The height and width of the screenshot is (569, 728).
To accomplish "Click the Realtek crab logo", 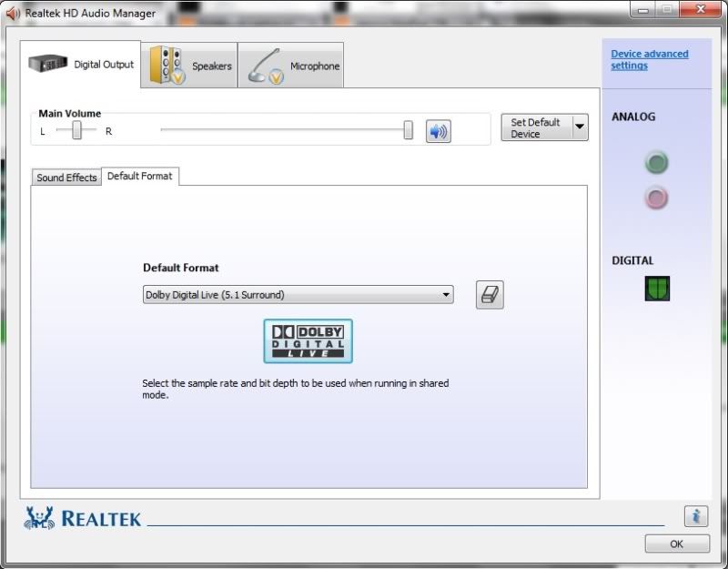I will (x=39, y=518).
